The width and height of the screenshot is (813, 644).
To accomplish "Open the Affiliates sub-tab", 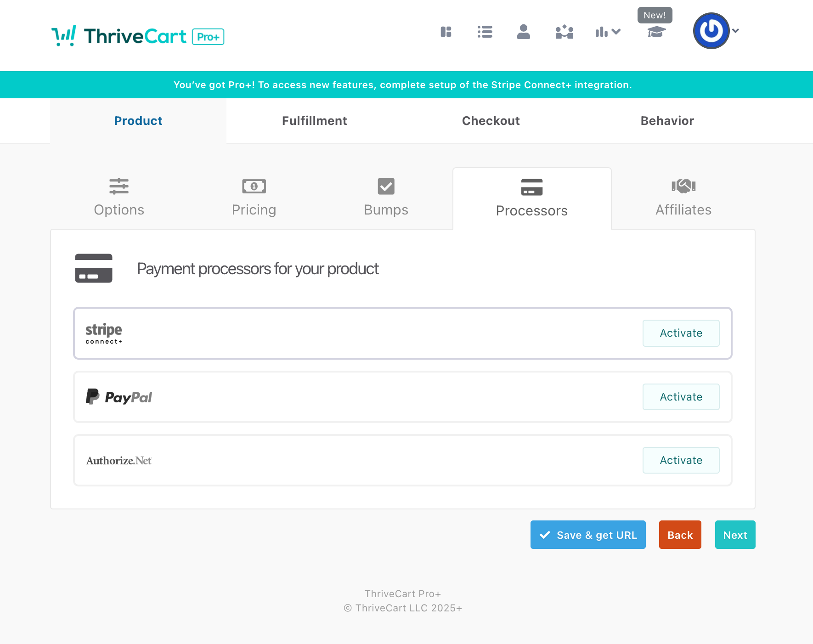I will pyautogui.click(x=683, y=198).
